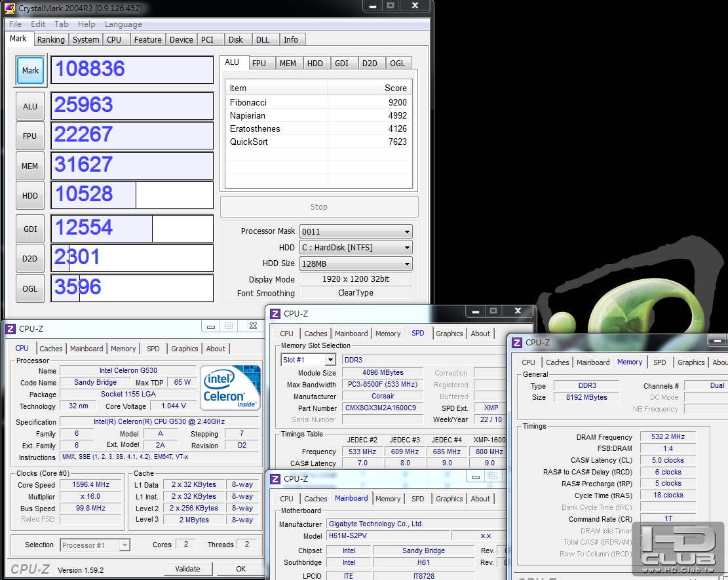The width and height of the screenshot is (728, 580).
Task: Open Memory tab in CPU-Z SPD window
Action: (388, 334)
